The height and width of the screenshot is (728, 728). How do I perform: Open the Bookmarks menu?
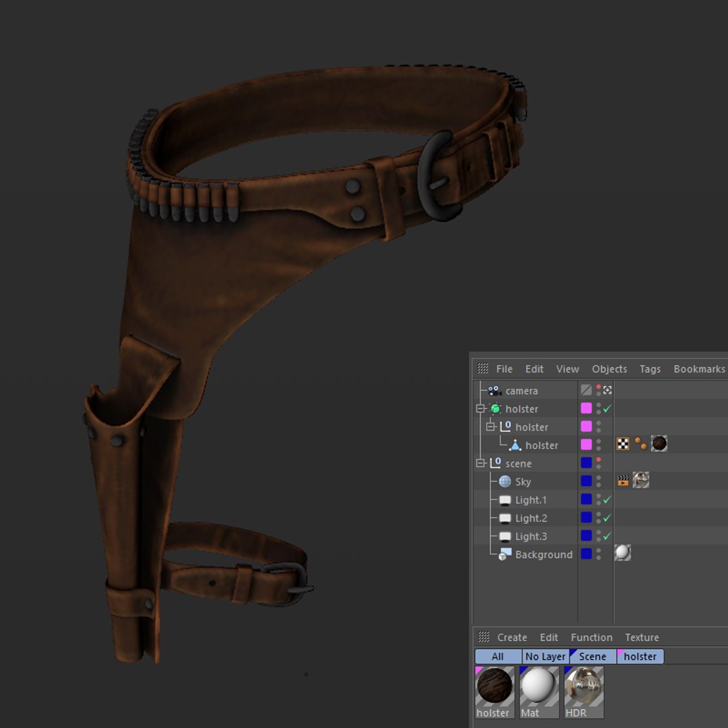(x=699, y=369)
